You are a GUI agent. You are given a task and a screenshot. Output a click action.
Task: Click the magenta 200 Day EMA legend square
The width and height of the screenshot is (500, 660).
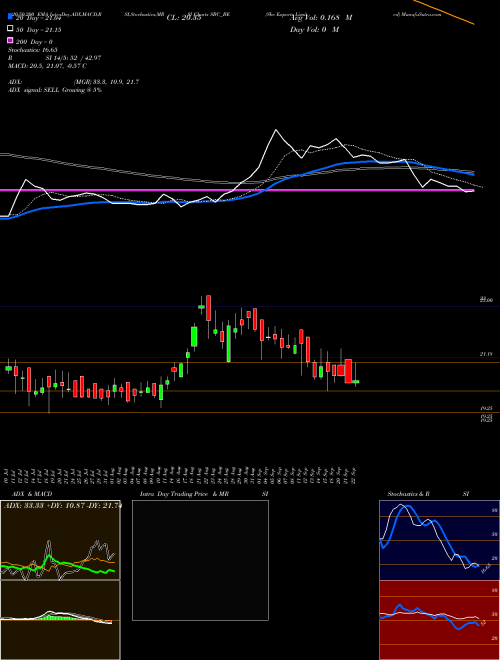pos(10,41)
